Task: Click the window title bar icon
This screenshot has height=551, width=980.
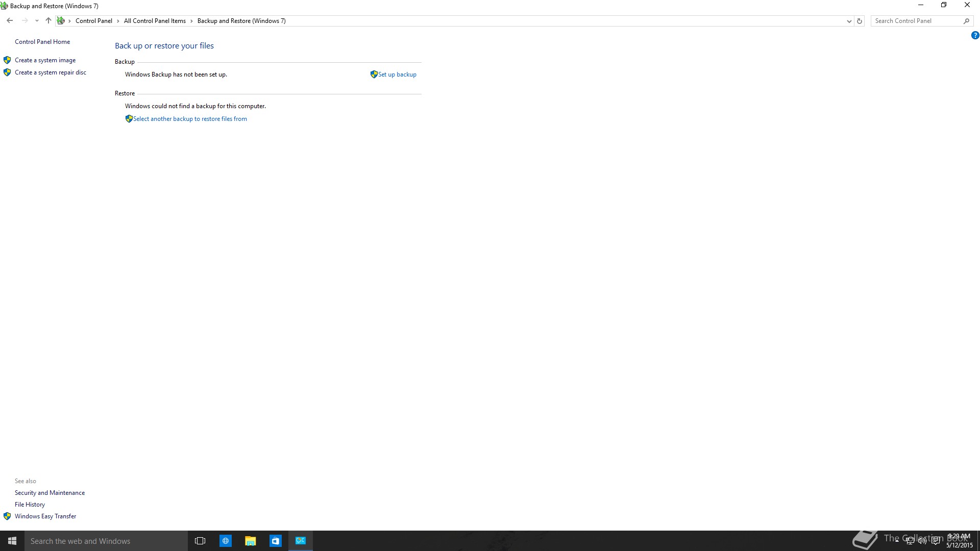Action: [4, 6]
